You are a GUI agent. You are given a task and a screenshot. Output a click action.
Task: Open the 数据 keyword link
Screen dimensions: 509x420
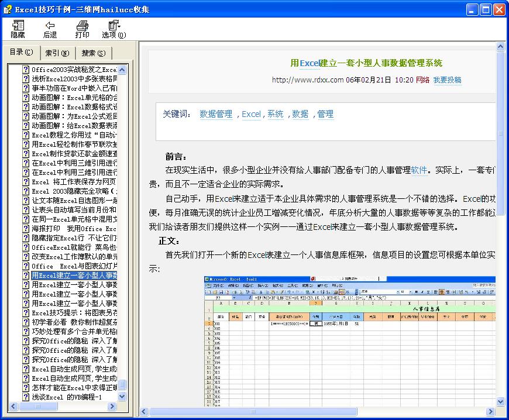coord(300,114)
